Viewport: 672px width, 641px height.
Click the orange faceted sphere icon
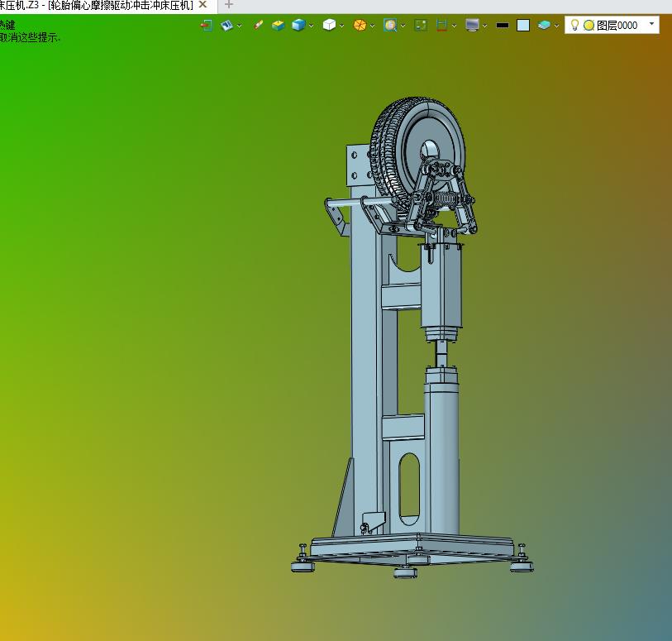(x=360, y=26)
